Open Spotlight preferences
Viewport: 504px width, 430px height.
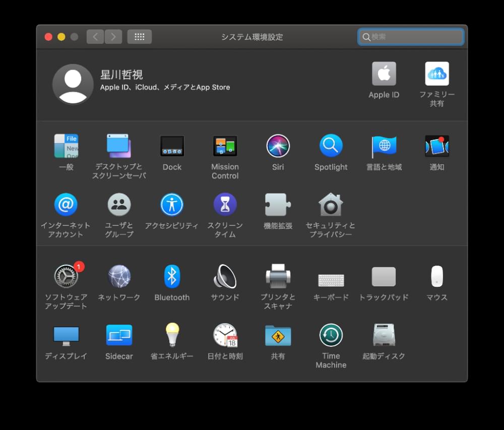click(331, 146)
